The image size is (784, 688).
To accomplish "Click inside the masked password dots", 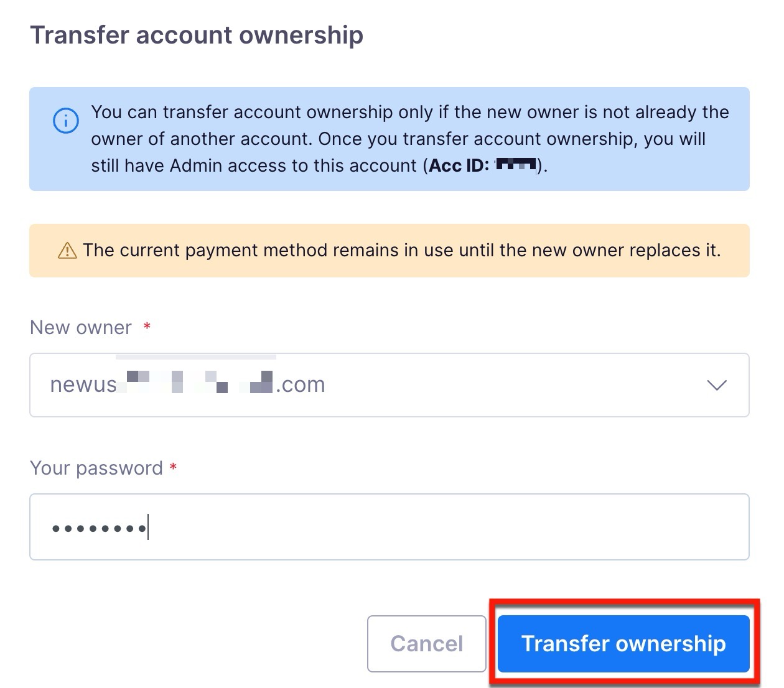I will coord(98,527).
